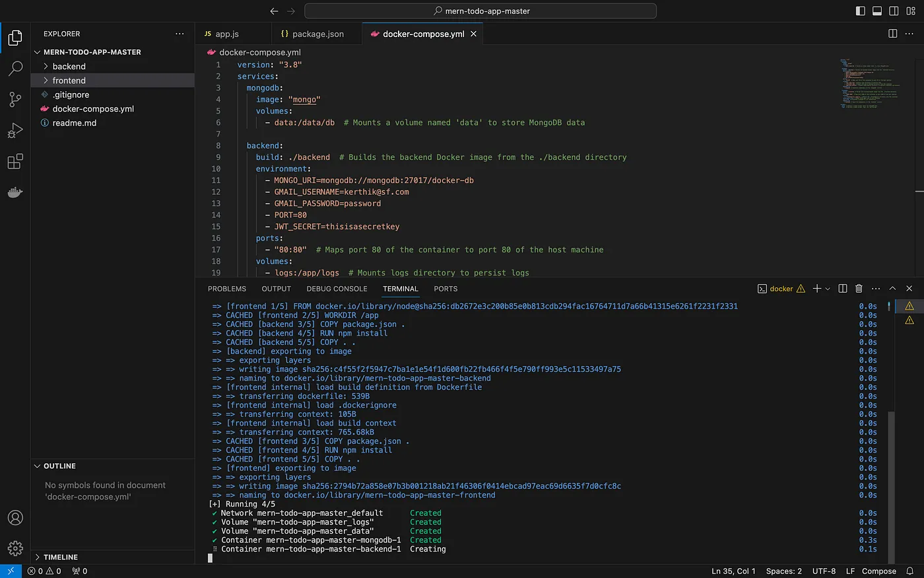Image resolution: width=924 pixels, height=578 pixels.
Task: Open the Accounts icon in activity bar
Action: click(x=15, y=518)
